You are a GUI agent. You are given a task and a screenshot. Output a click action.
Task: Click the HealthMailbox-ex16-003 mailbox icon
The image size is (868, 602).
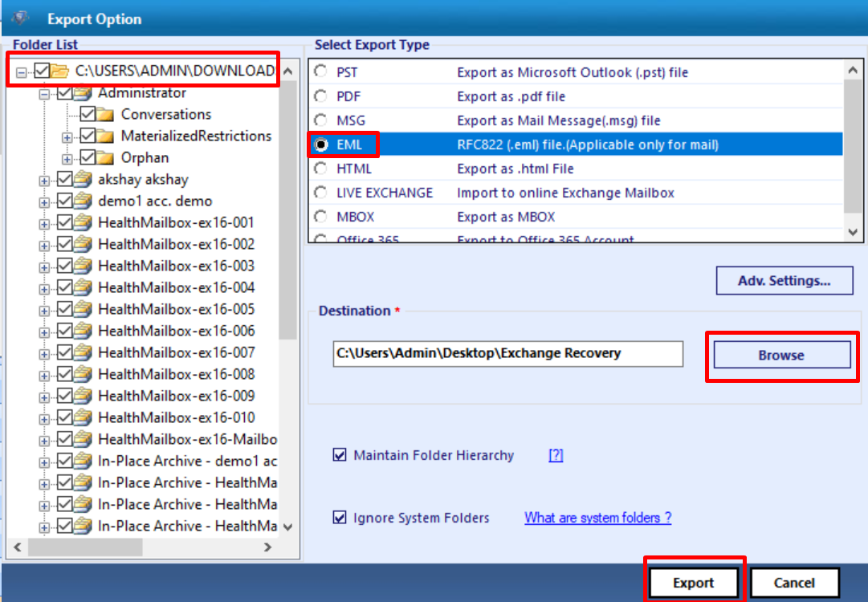pyautogui.click(x=83, y=266)
